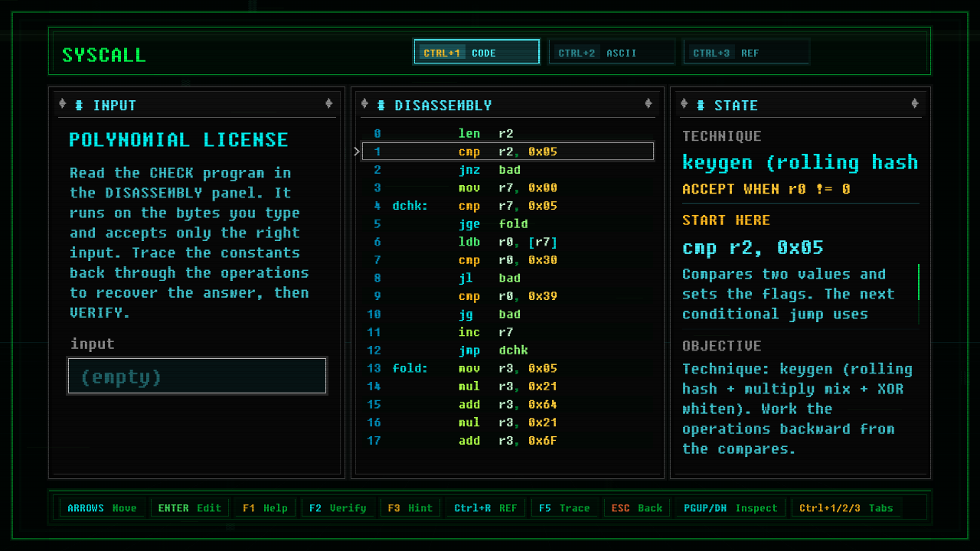Select line 8 'jl bad'
Image resolution: width=980 pixels, height=551 pixels.
(x=508, y=278)
